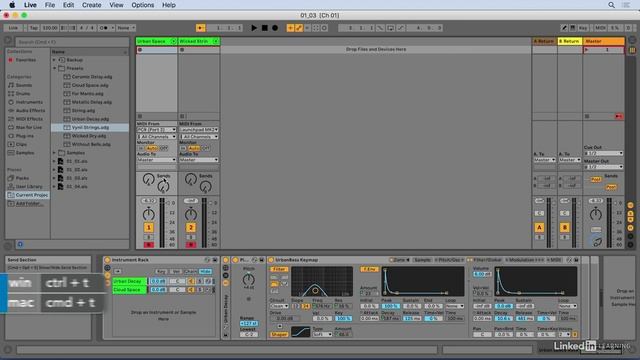Toggle the Follow button in transport
640x360 pixels.
click(x=200, y=28)
